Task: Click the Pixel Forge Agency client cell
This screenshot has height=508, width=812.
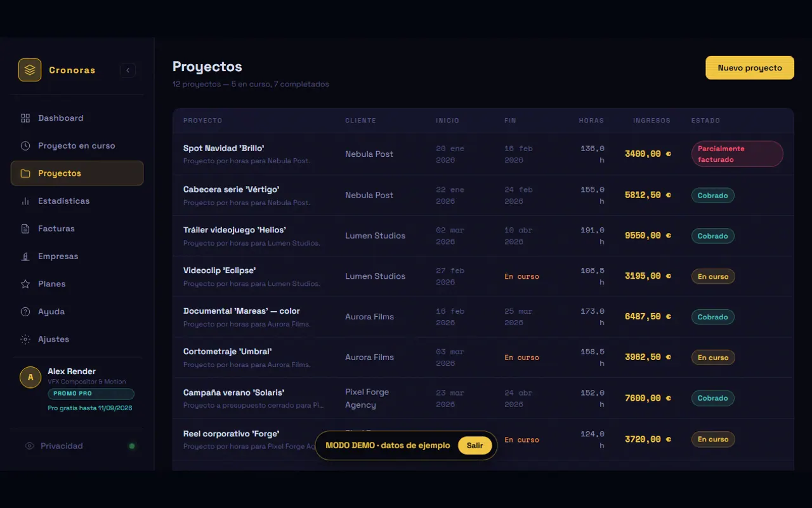Action: tap(367, 398)
